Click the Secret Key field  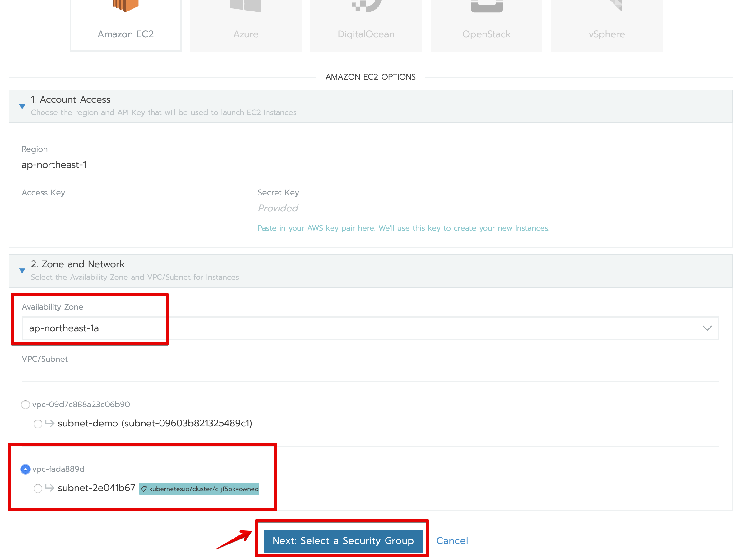pyautogui.click(x=278, y=208)
